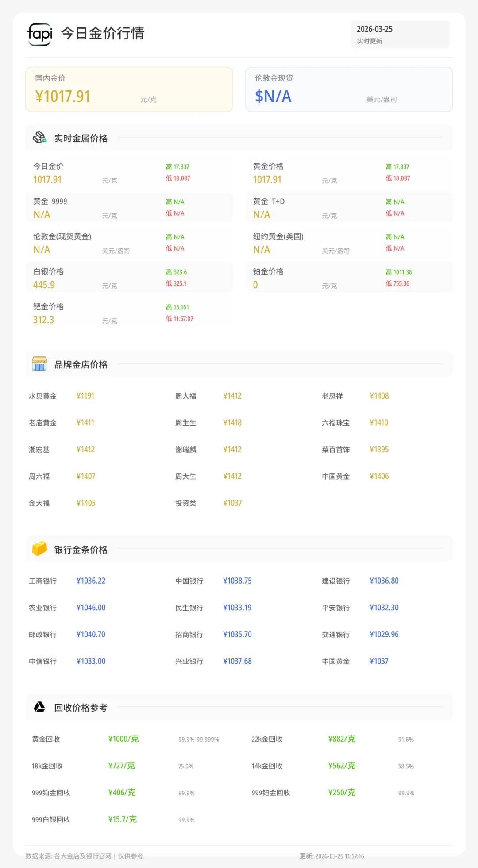
Task: Open the 国内金价 ¥1017.91 card
Action: point(129,89)
